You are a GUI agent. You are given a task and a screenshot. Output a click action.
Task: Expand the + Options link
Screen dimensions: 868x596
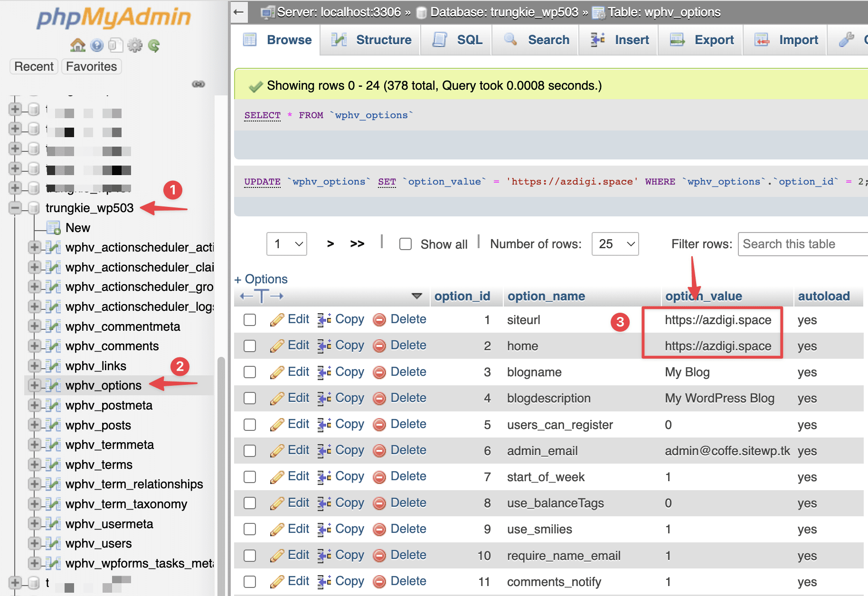(261, 279)
